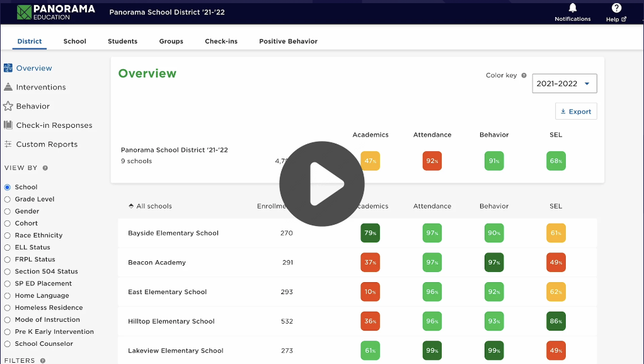Click East Elementary SEL 62% swatch

(x=556, y=292)
